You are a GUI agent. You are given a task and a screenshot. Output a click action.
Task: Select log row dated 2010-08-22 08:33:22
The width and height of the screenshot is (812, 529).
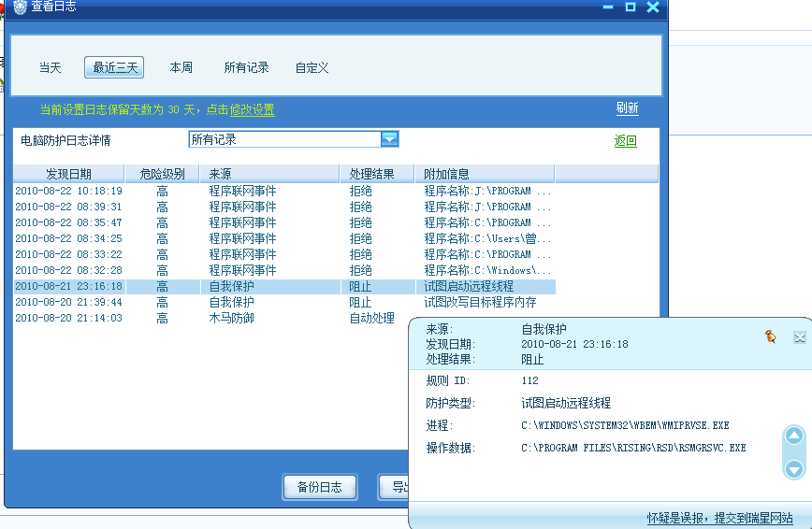(284, 254)
